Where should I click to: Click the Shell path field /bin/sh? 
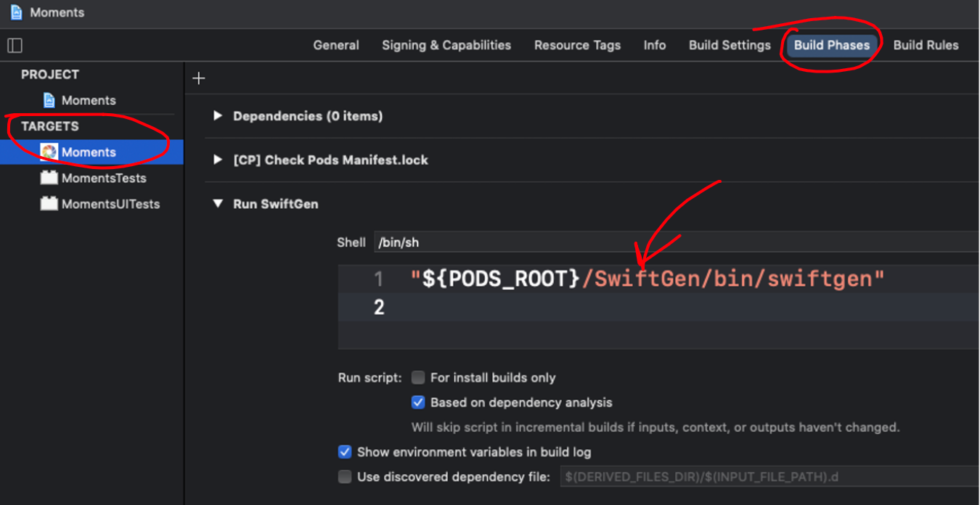click(x=675, y=242)
